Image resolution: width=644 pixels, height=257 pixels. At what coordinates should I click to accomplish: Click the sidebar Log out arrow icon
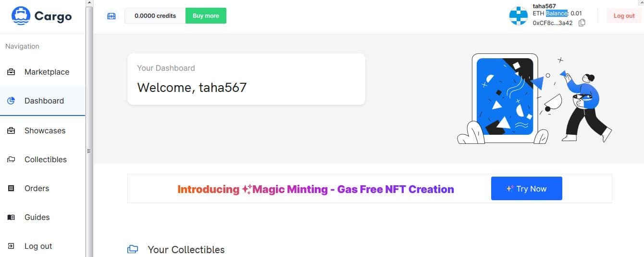[11, 246]
